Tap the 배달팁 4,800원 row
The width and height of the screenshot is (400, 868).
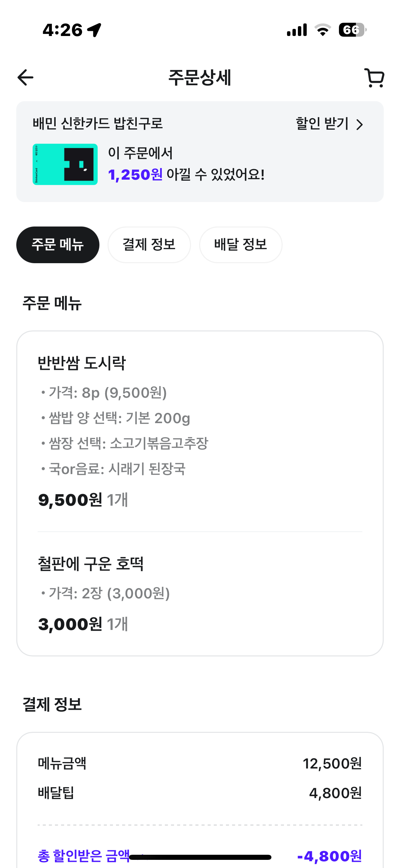200,793
